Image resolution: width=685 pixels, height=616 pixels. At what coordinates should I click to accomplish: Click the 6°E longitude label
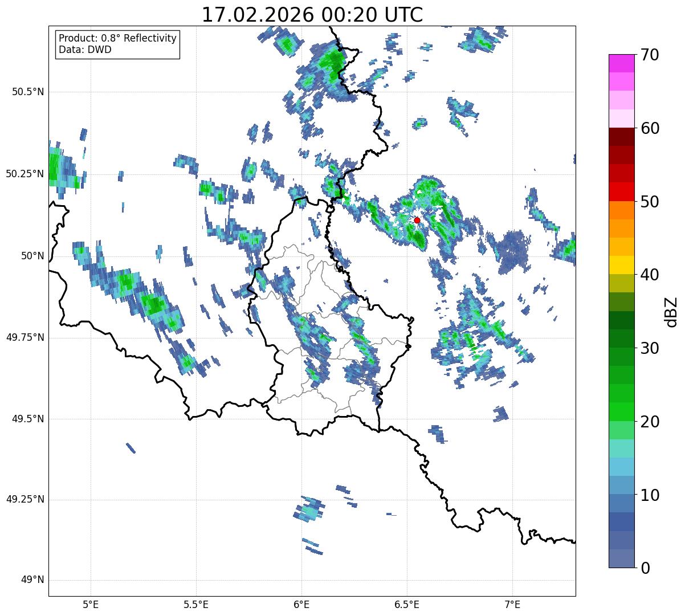tap(301, 604)
